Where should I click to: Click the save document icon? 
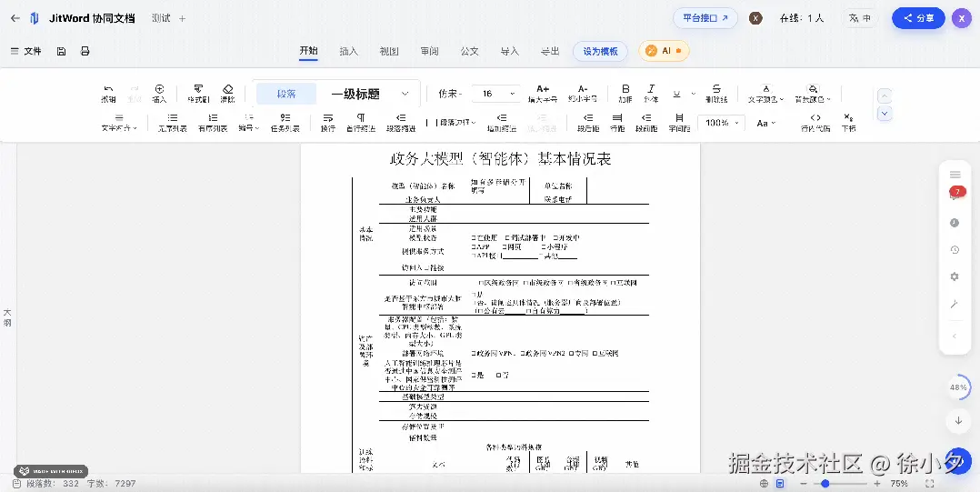(61, 51)
